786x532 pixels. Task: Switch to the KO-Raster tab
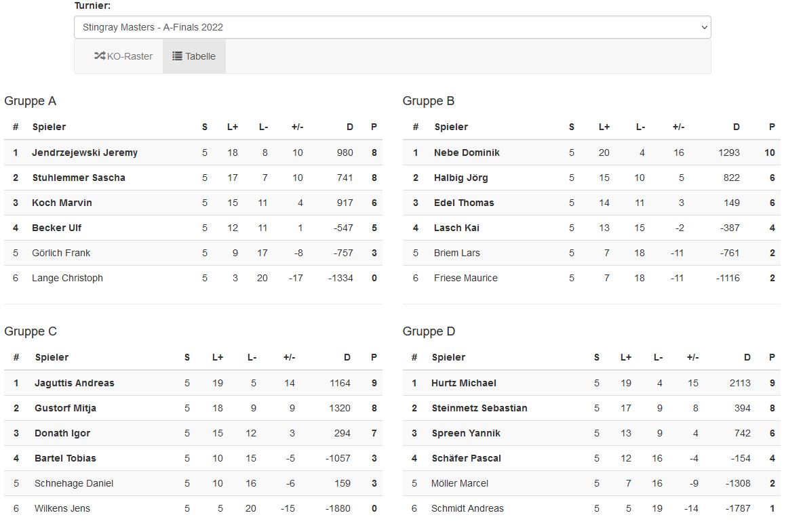point(123,56)
